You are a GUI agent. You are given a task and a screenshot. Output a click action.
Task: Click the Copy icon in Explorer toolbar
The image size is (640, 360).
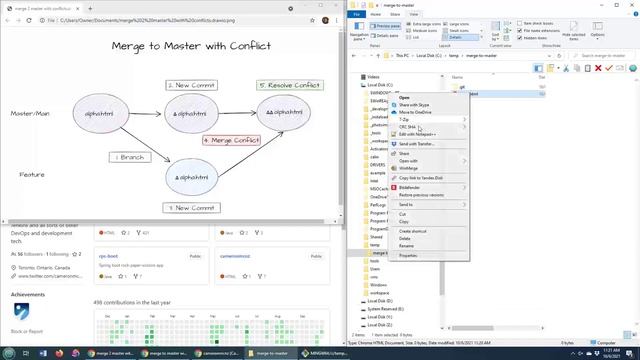[577, 68]
